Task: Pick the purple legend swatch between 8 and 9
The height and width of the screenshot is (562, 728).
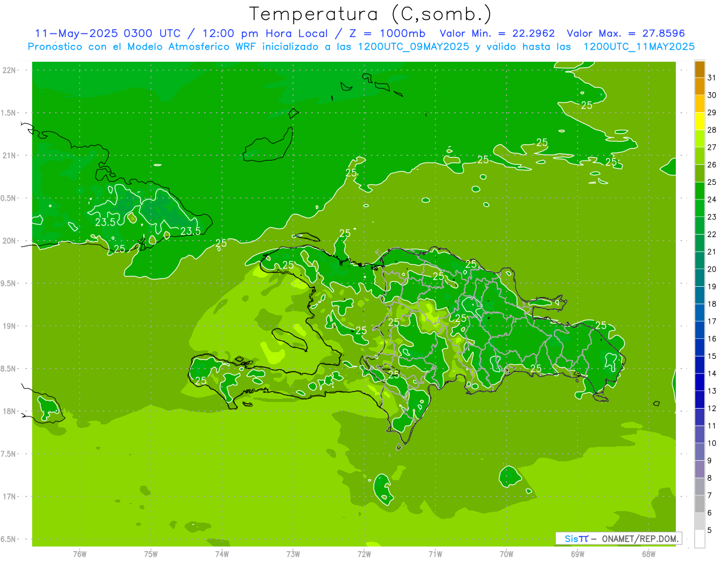Action: point(699,469)
